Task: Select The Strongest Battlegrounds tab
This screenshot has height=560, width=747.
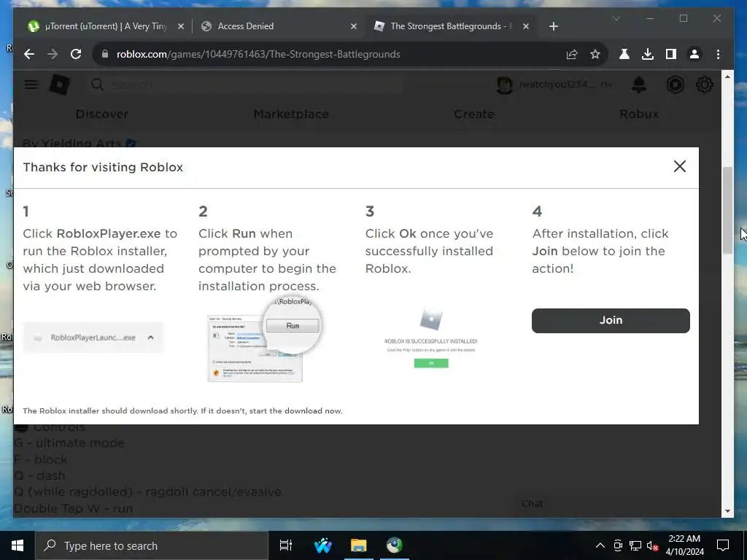Action: (450, 26)
